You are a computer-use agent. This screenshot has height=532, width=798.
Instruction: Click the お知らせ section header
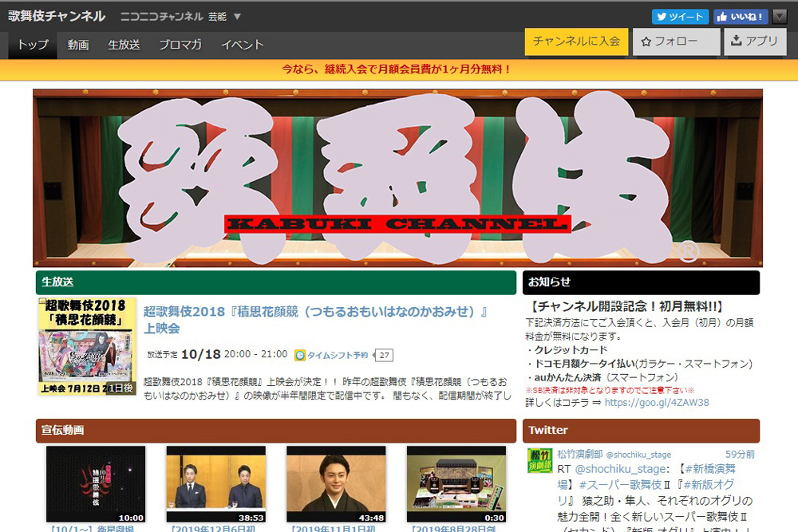pos(641,282)
